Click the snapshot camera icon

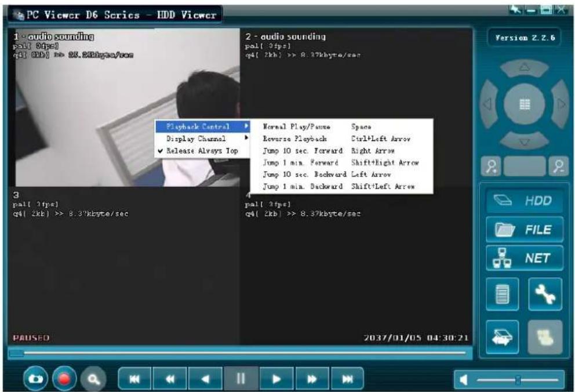click(x=35, y=379)
